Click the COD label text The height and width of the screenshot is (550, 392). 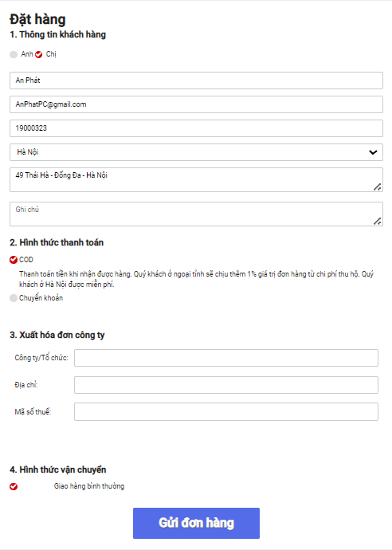(26, 260)
